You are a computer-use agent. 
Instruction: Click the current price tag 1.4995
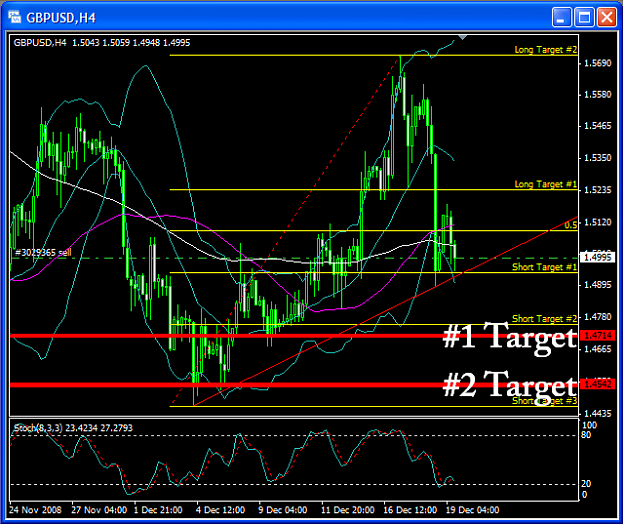point(597,258)
